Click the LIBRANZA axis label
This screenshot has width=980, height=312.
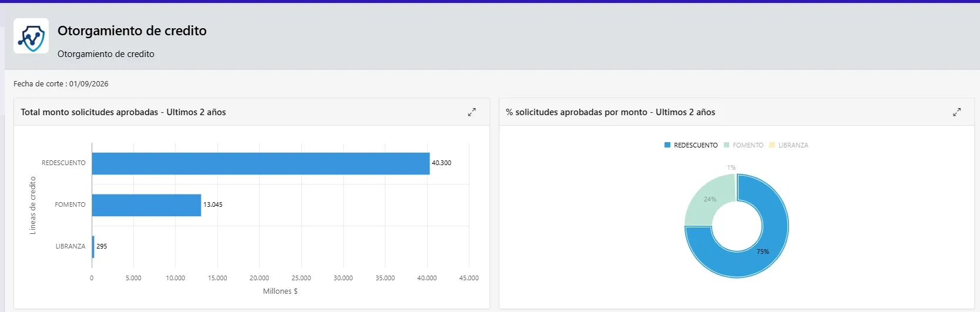(71, 246)
